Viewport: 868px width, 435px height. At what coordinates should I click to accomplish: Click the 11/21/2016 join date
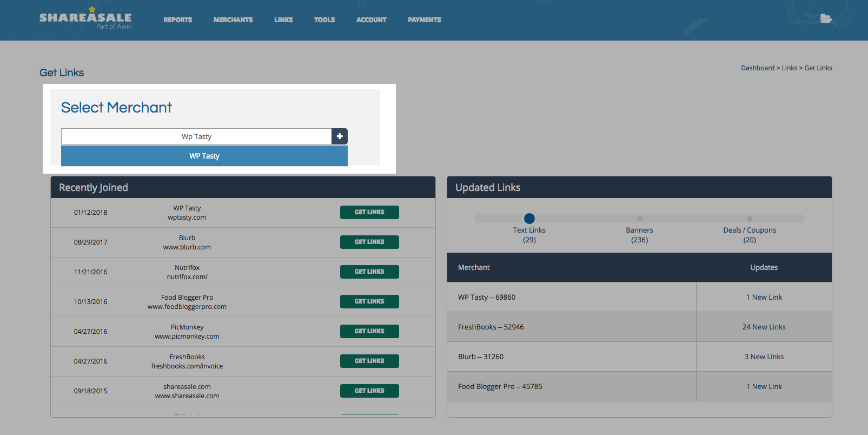(91, 272)
